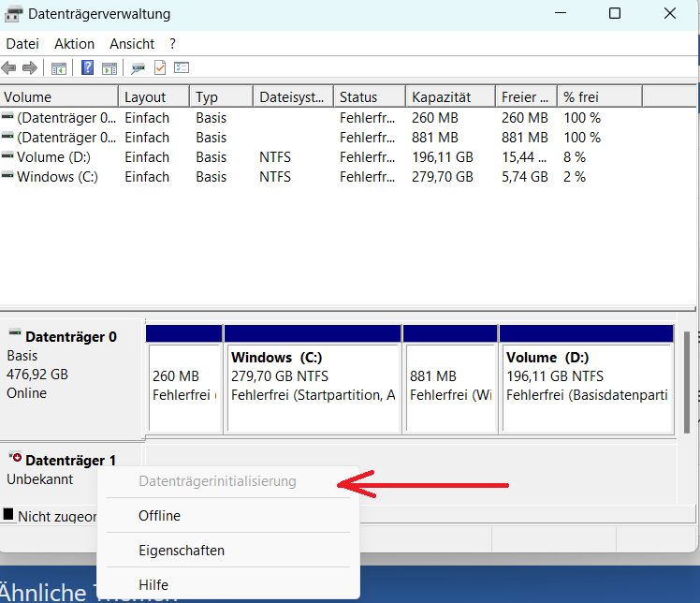Click the drive icon of Volume (D:) row
This screenshot has height=603, width=700.
pos(7,155)
